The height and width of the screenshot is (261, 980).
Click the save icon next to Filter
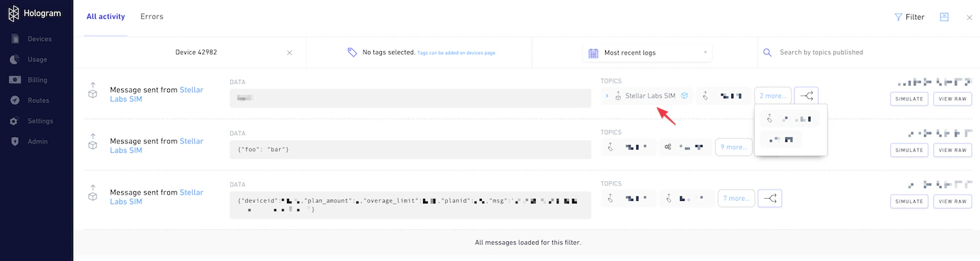(x=944, y=17)
